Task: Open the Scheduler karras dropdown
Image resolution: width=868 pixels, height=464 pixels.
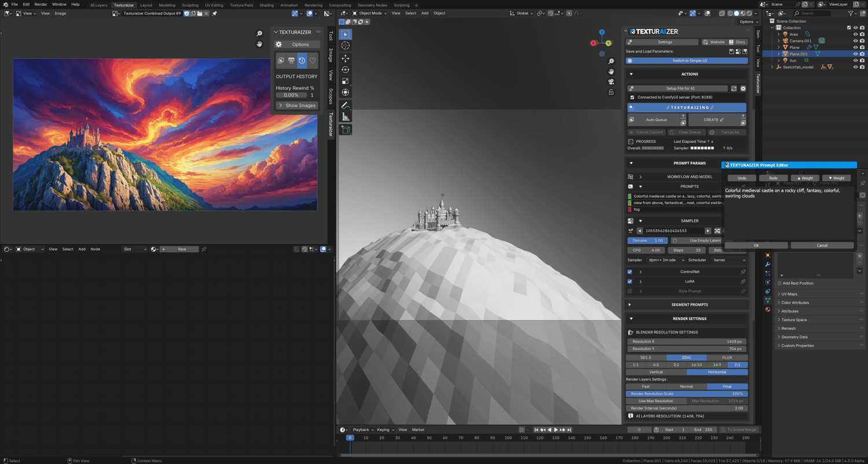Action: 729,260
